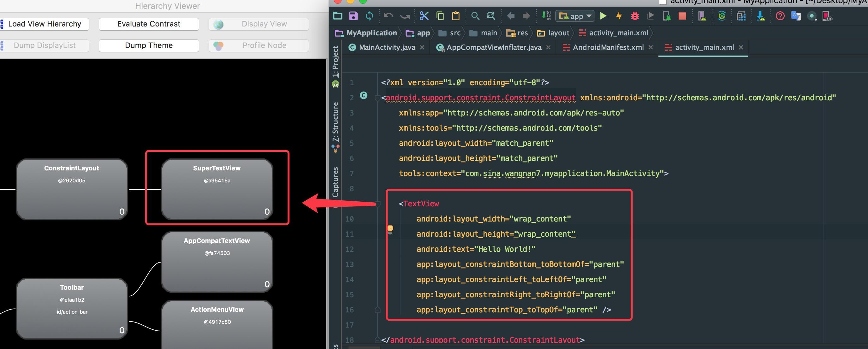
Task: Click the red Debug bug icon
Action: click(x=635, y=16)
